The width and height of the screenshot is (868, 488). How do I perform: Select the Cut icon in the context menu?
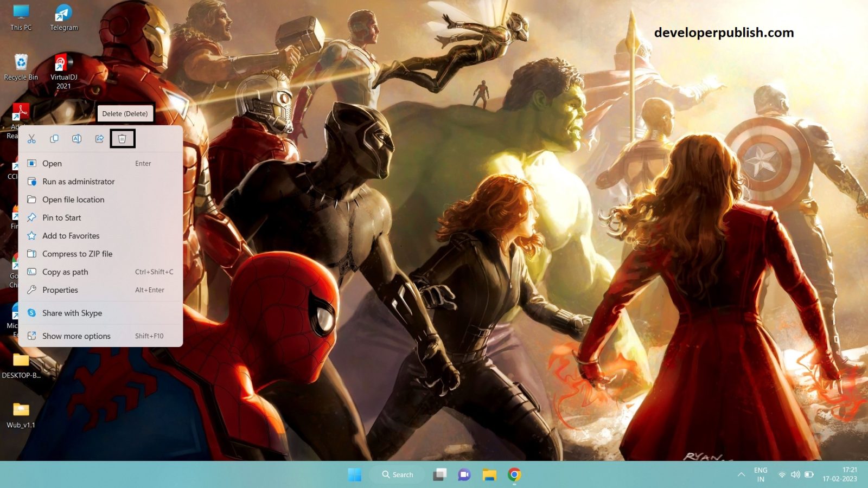[32, 139]
